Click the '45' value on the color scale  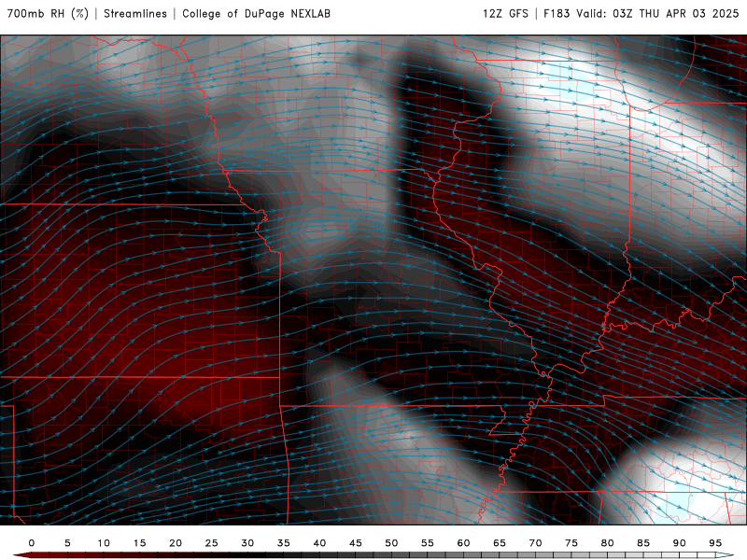(x=356, y=543)
